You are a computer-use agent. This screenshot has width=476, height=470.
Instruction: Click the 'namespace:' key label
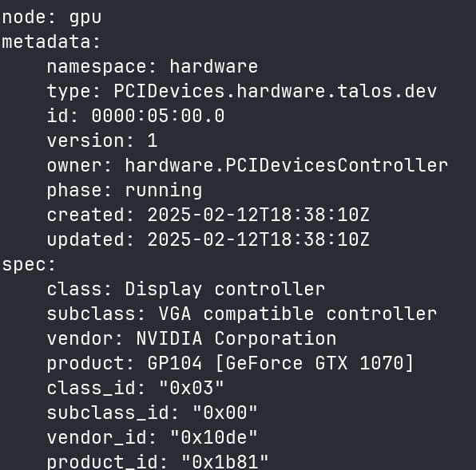click(101, 67)
